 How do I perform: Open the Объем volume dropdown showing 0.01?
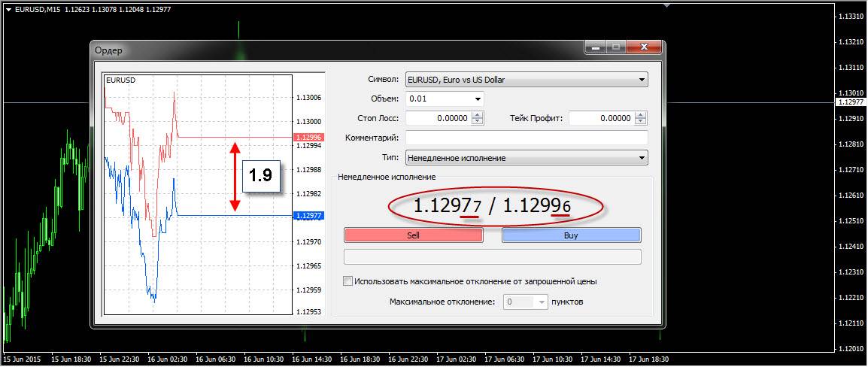click(445, 99)
